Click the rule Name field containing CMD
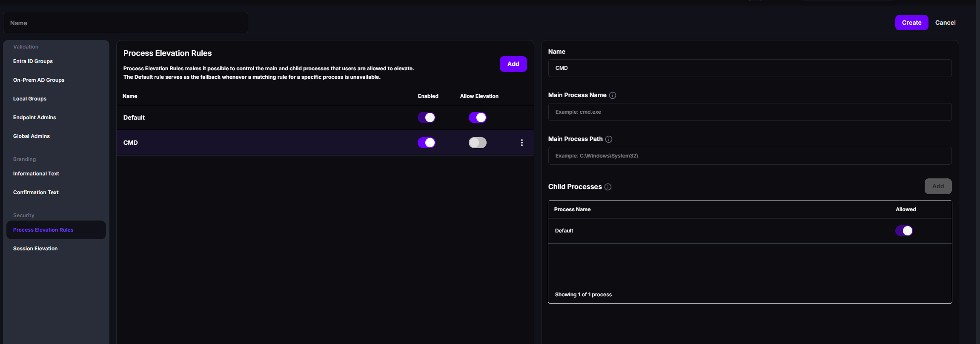This screenshot has height=344, width=980. pos(750,68)
